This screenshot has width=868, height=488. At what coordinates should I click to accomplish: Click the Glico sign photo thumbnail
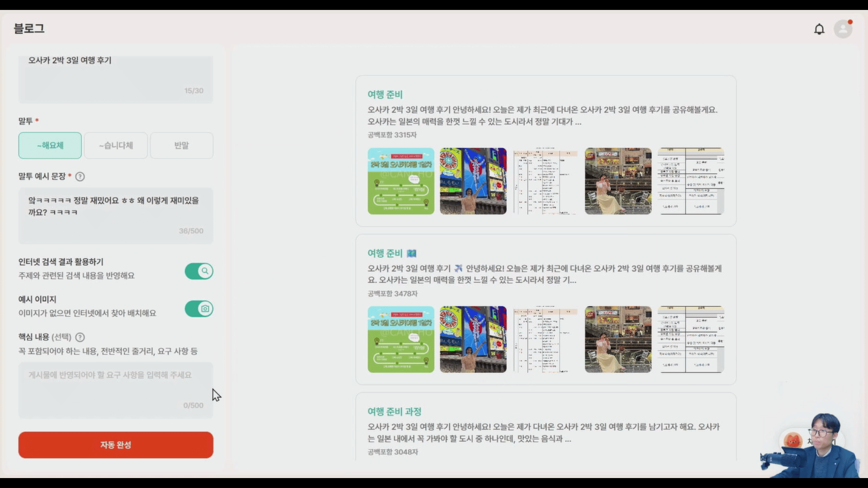(473, 181)
